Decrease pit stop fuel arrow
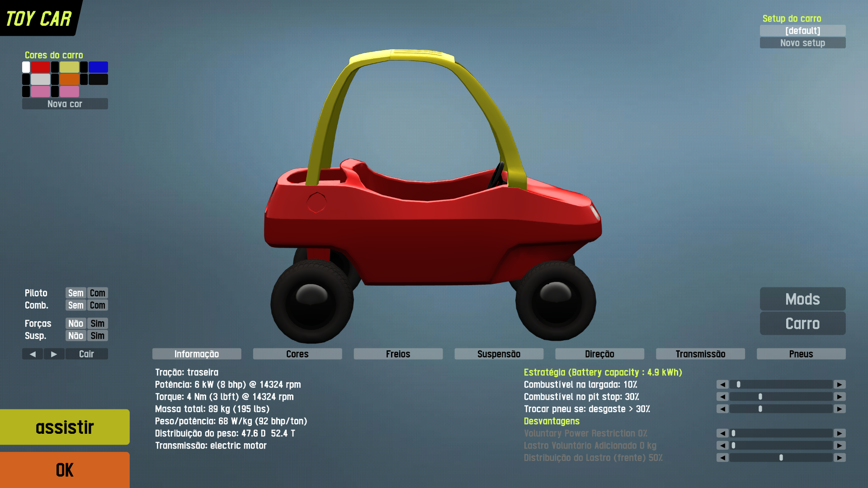This screenshot has width=868, height=488. tap(722, 397)
